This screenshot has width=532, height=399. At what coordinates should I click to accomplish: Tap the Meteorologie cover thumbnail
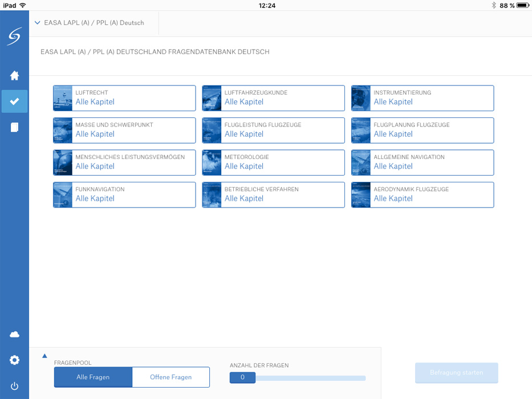click(x=212, y=162)
